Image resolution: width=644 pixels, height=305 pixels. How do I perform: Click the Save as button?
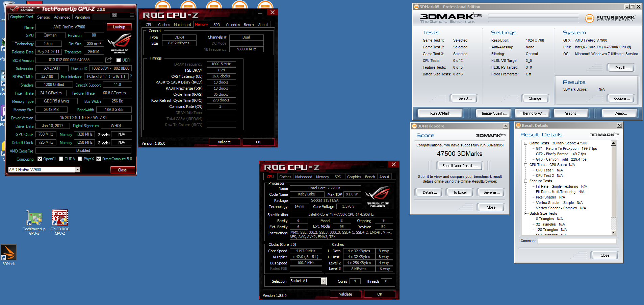coord(491,192)
